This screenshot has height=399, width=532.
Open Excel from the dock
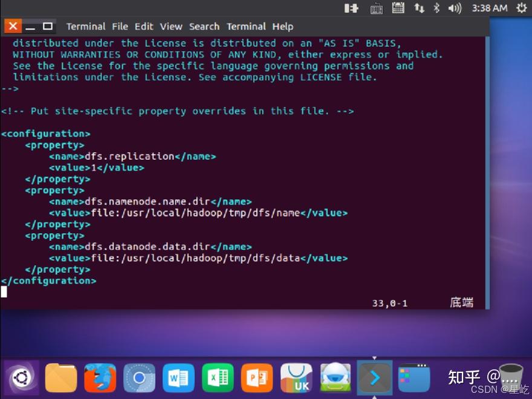[218, 377]
